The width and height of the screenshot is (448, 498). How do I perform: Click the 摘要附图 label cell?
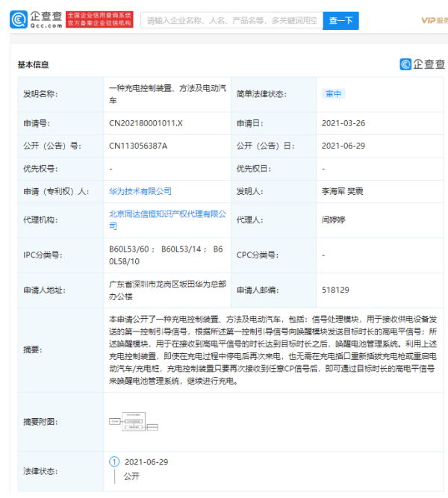(x=60, y=422)
